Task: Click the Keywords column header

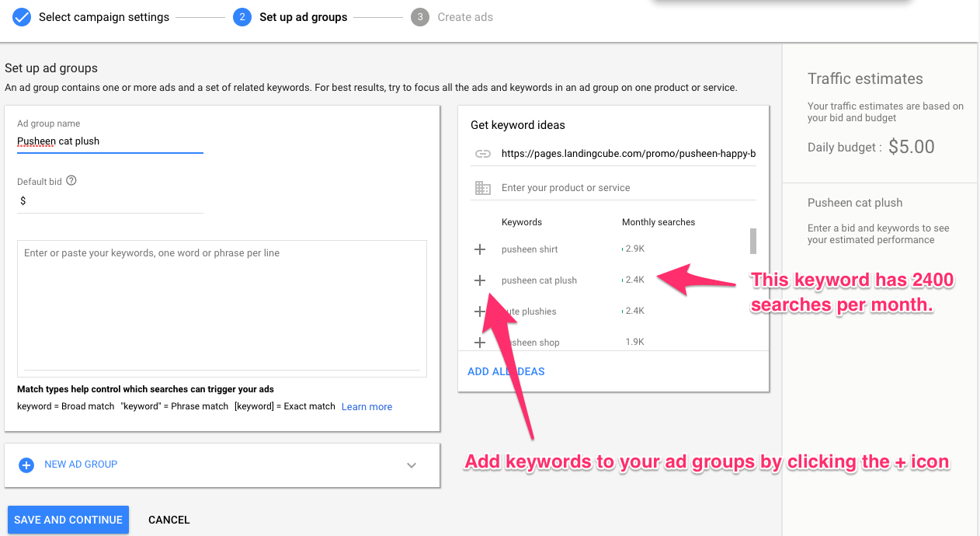Action: (522, 222)
